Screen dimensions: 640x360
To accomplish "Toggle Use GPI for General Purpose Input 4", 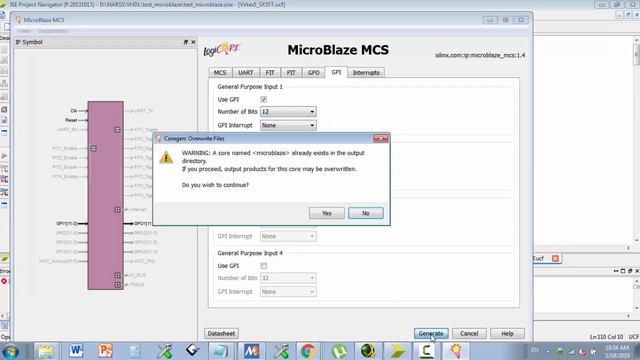I will tap(264, 266).
